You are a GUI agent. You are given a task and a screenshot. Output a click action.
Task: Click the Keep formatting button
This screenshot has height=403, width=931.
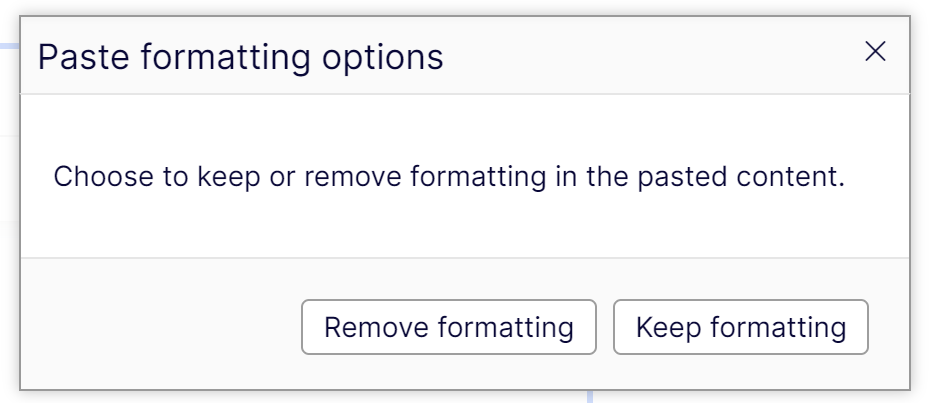(x=740, y=327)
